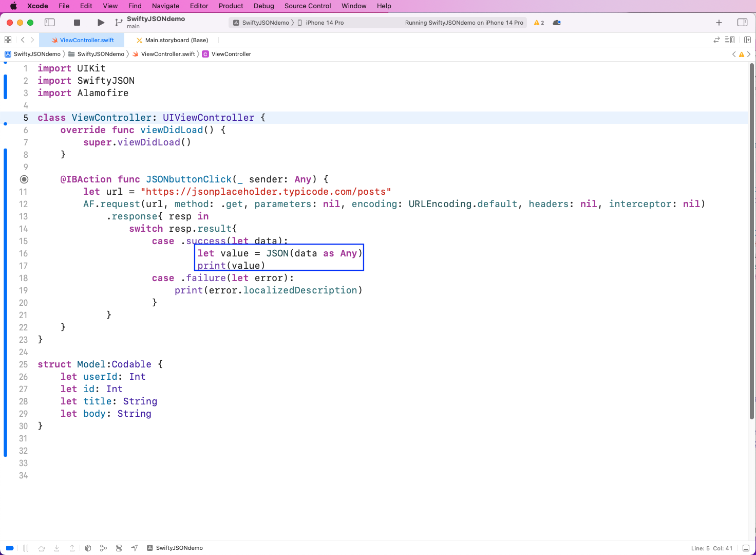The image size is (756, 555).
Task: Jump to next issue arrow
Action: pyautogui.click(x=749, y=54)
